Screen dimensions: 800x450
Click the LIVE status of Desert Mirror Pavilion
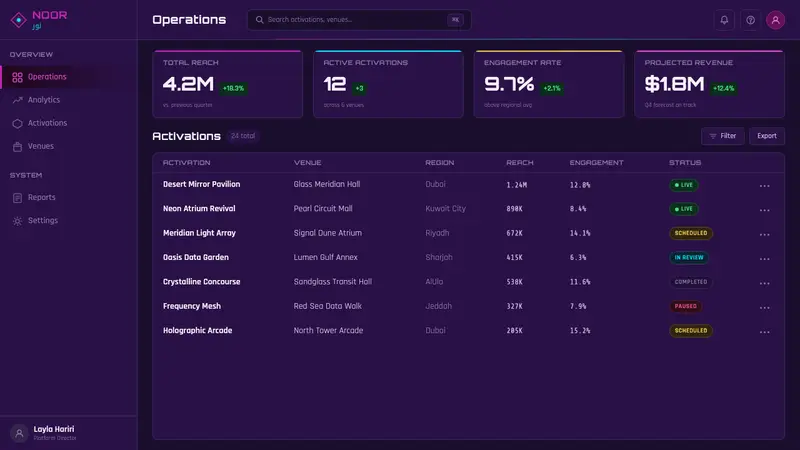[684, 185]
